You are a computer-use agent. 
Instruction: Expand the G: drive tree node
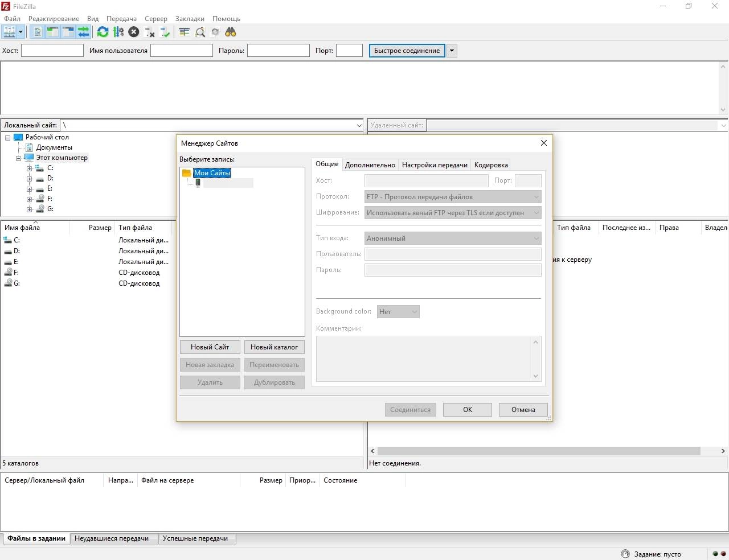tap(30, 209)
